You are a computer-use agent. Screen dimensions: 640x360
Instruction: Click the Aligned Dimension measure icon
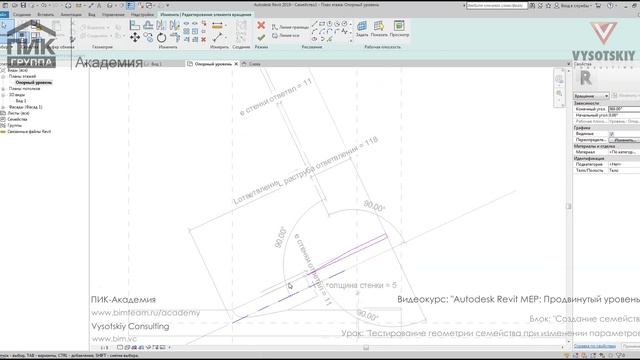tap(217, 26)
